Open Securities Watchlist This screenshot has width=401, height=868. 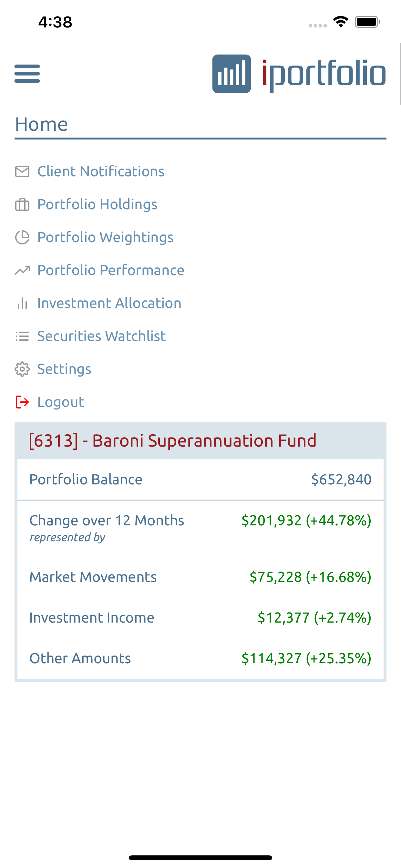pyautogui.click(x=101, y=336)
